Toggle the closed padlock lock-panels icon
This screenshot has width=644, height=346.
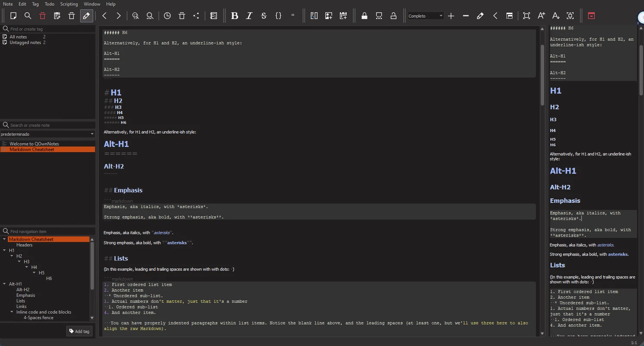[364, 16]
